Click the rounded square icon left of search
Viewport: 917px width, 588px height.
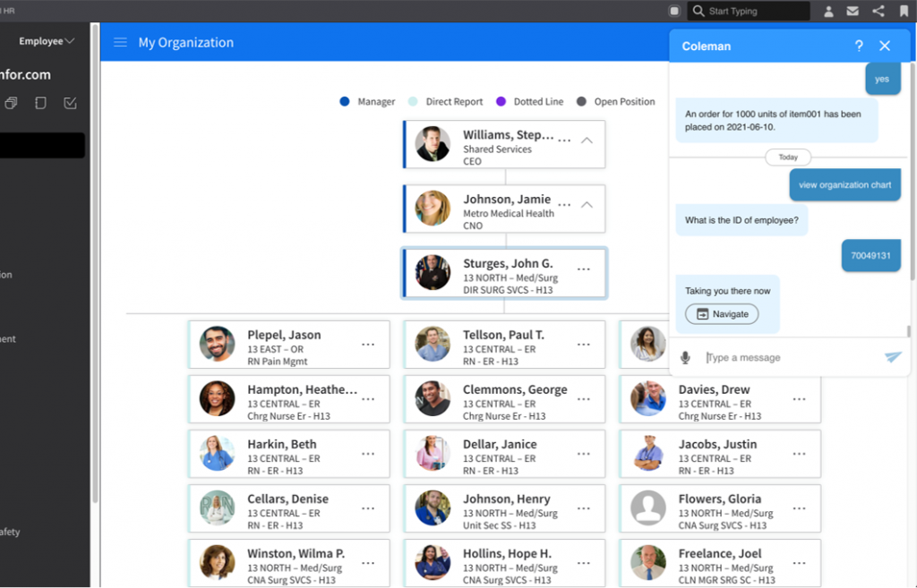click(x=674, y=11)
